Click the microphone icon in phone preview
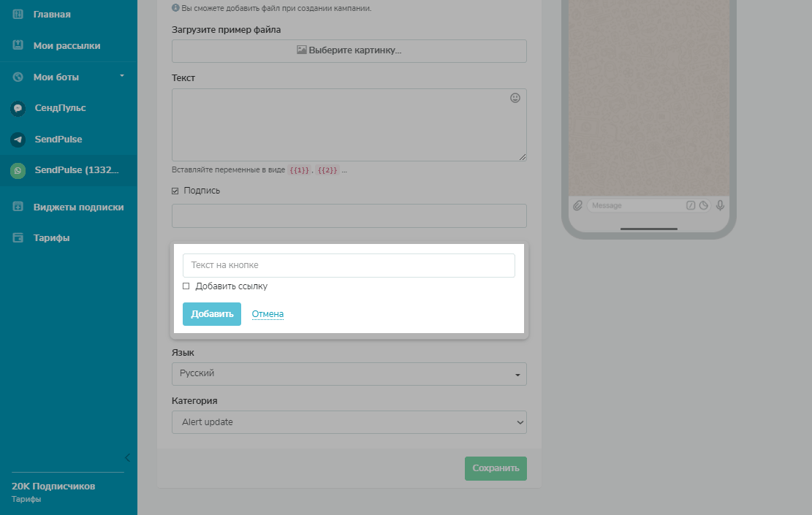The width and height of the screenshot is (812, 515). pyautogui.click(x=720, y=205)
